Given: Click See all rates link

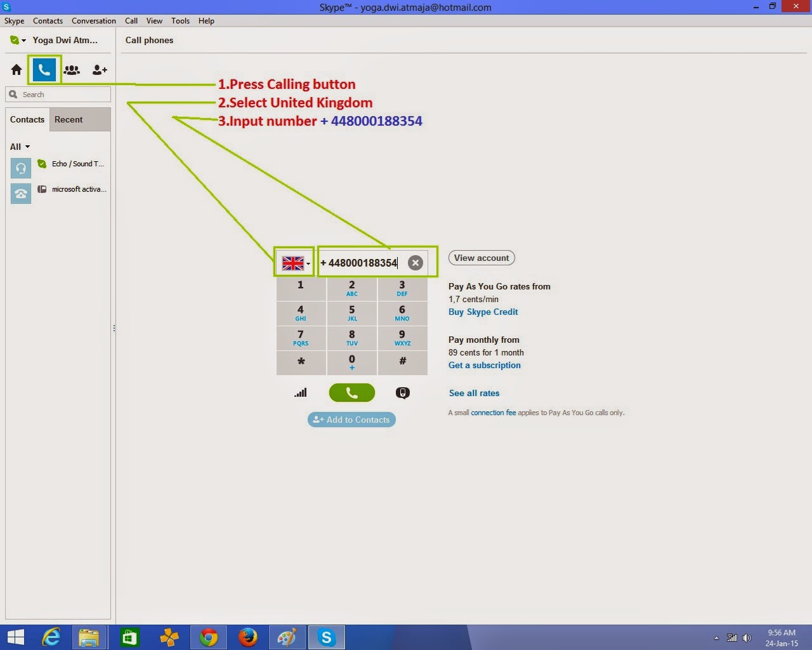Looking at the screenshot, I should [x=475, y=393].
